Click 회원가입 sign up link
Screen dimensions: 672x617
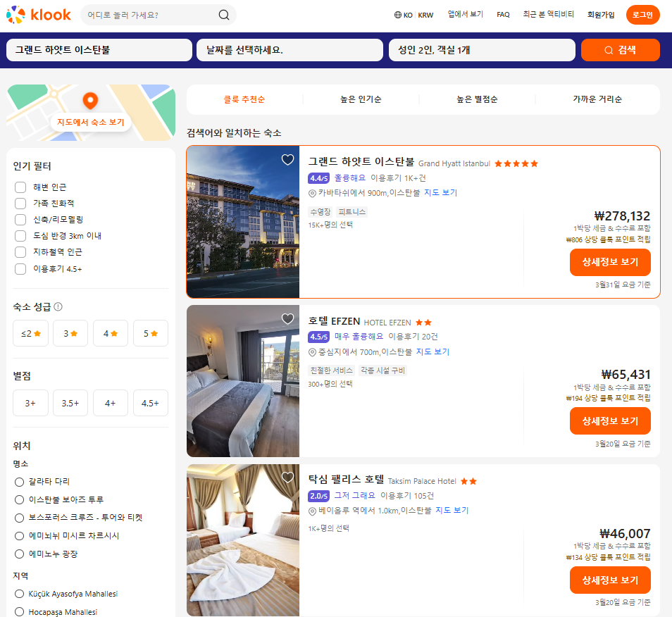[601, 15]
